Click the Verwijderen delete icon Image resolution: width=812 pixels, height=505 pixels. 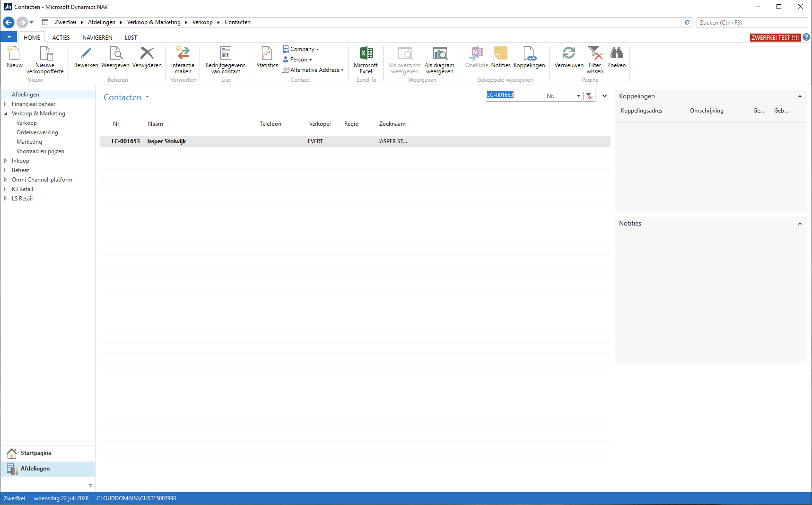pyautogui.click(x=147, y=57)
